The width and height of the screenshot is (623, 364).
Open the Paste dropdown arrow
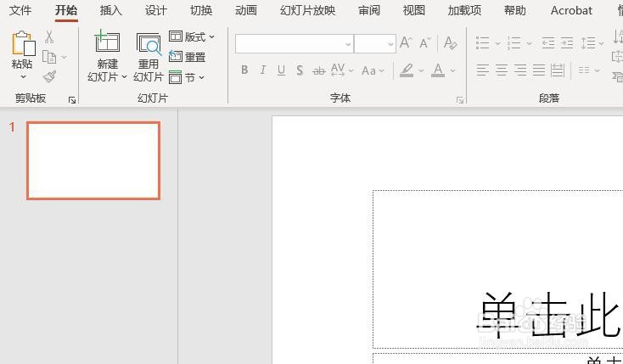point(23,76)
